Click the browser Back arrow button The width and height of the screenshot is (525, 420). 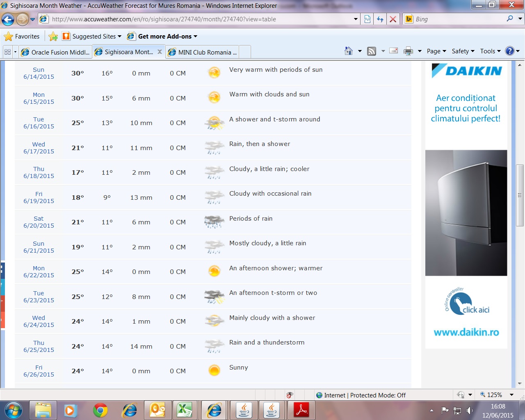click(8, 19)
